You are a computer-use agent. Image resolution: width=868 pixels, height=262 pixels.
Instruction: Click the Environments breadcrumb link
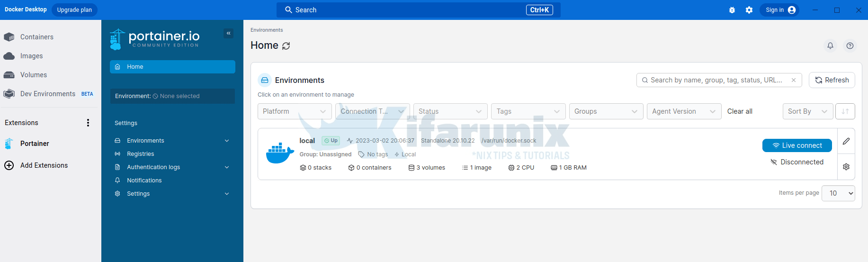[267, 30]
